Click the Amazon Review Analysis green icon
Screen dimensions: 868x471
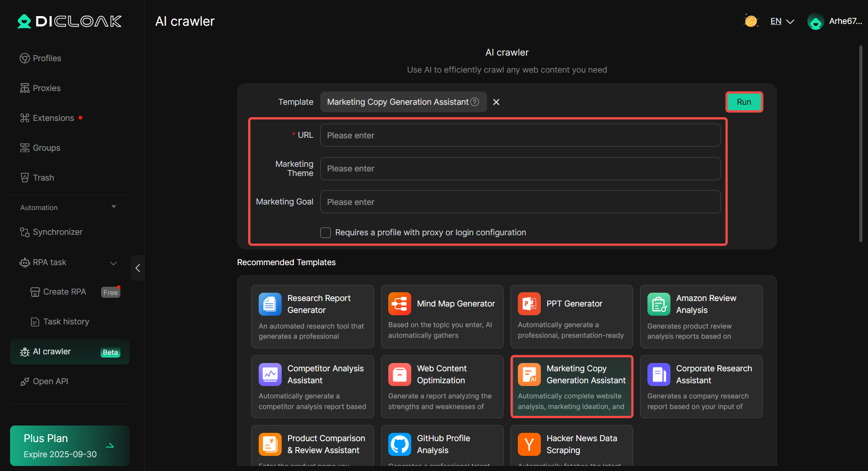(x=659, y=304)
